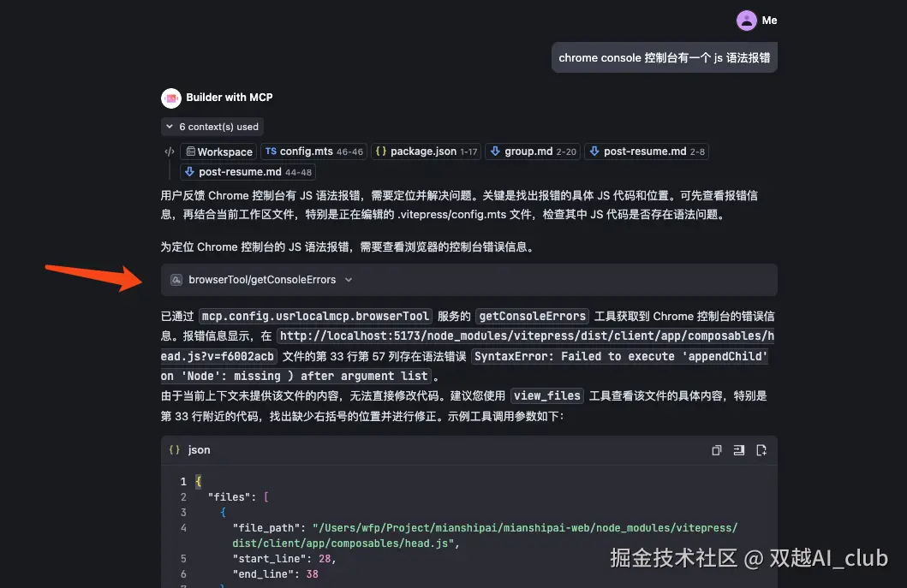The image size is (907, 588).
Task: Click the user message bubble about chrome console
Action: [x=664, y=58]
